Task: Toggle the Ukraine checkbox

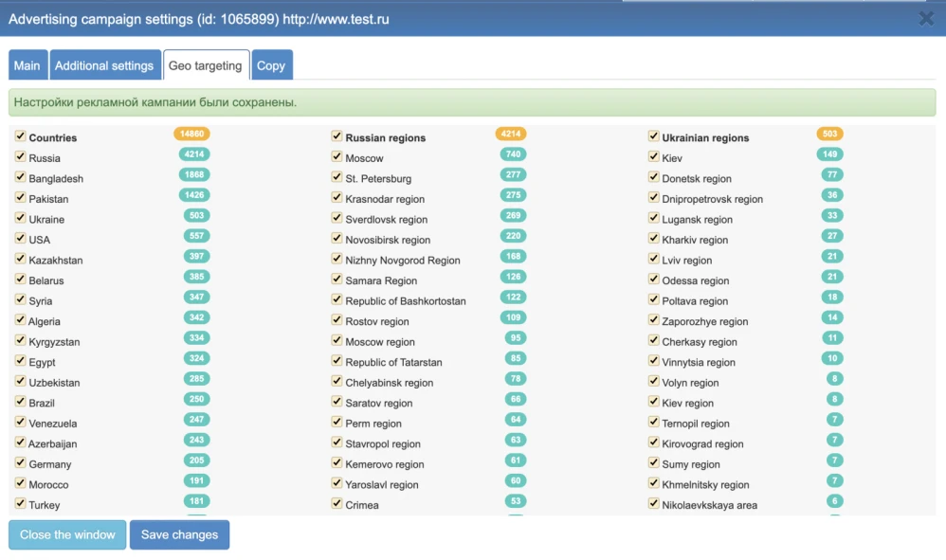Action: click(x=21, y=219)
